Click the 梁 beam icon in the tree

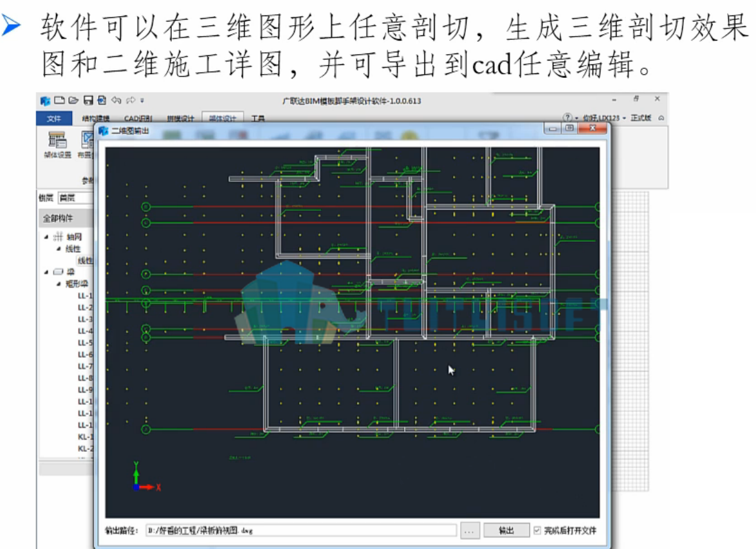[x=58, y=272]
